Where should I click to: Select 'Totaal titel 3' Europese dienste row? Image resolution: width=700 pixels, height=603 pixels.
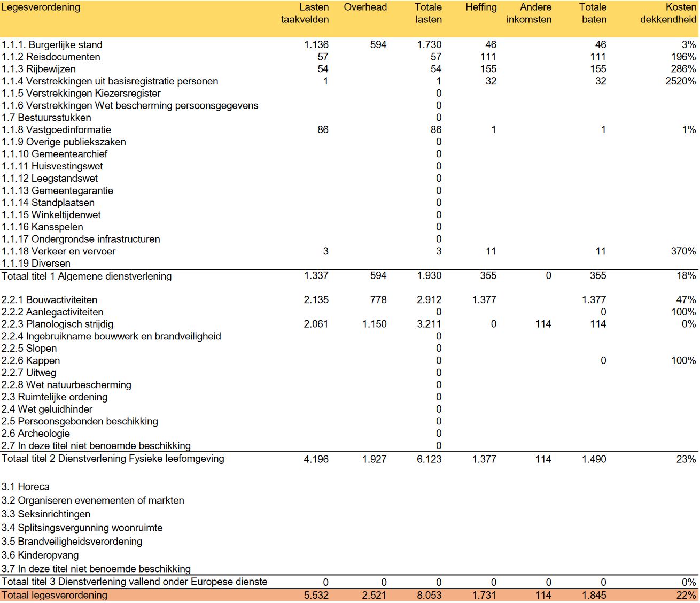point(349,582)
